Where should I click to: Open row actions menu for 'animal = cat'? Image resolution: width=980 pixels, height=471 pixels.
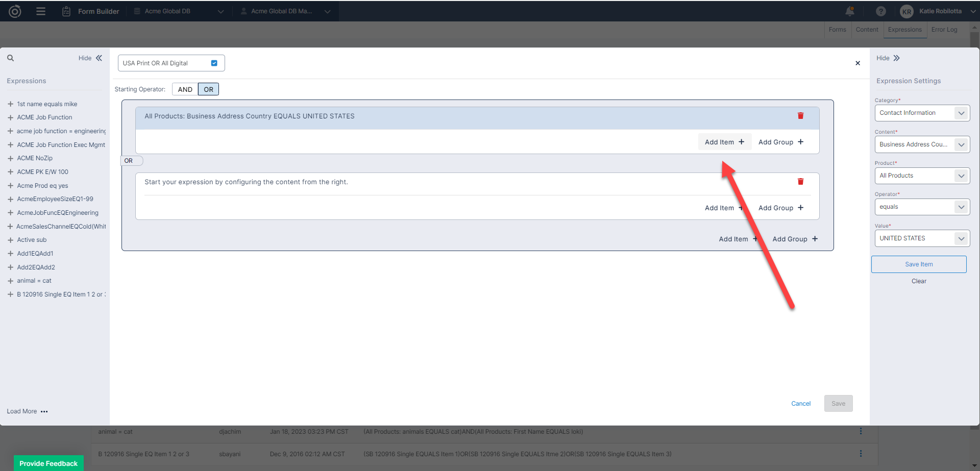(x=861, y=431)
